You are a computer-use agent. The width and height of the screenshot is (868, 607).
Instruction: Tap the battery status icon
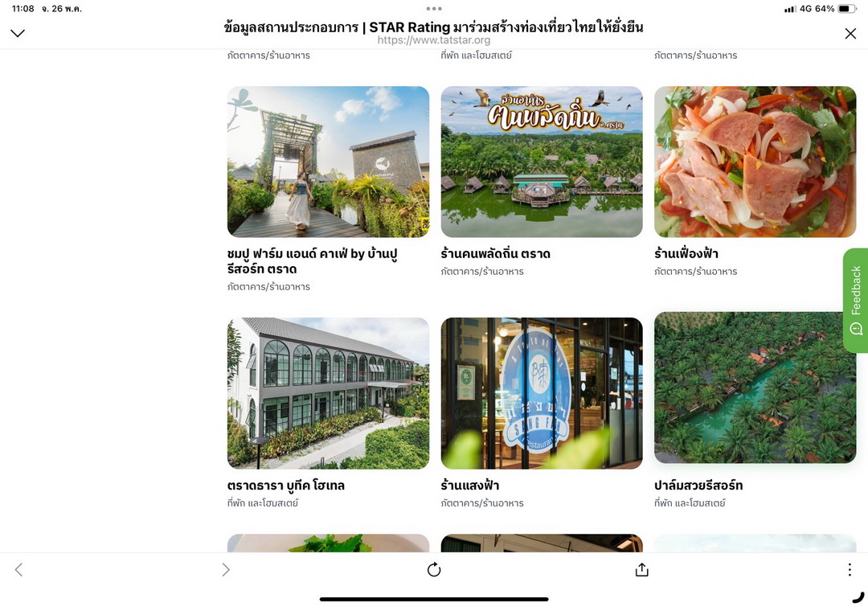coord(847,9)
